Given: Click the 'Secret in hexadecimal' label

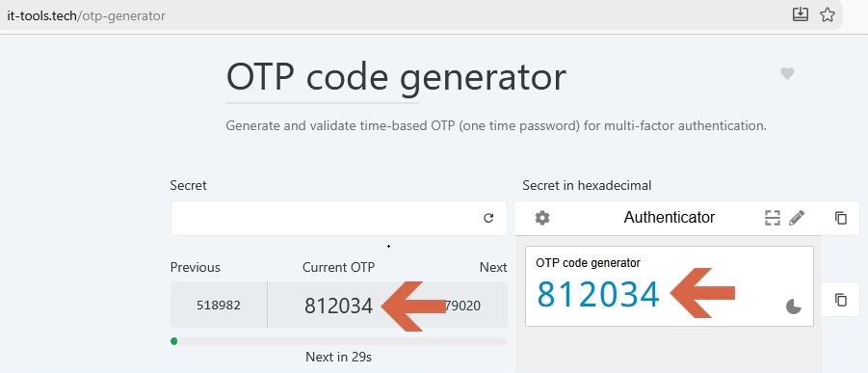Looking at the screenshot, I should (587, 186).
